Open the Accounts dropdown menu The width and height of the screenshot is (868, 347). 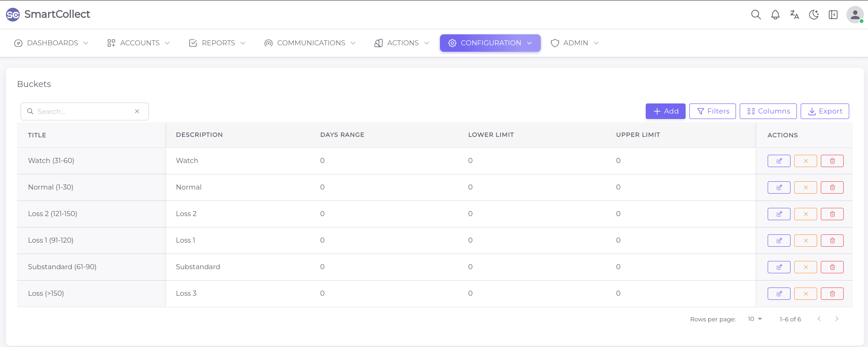point(138,43)
